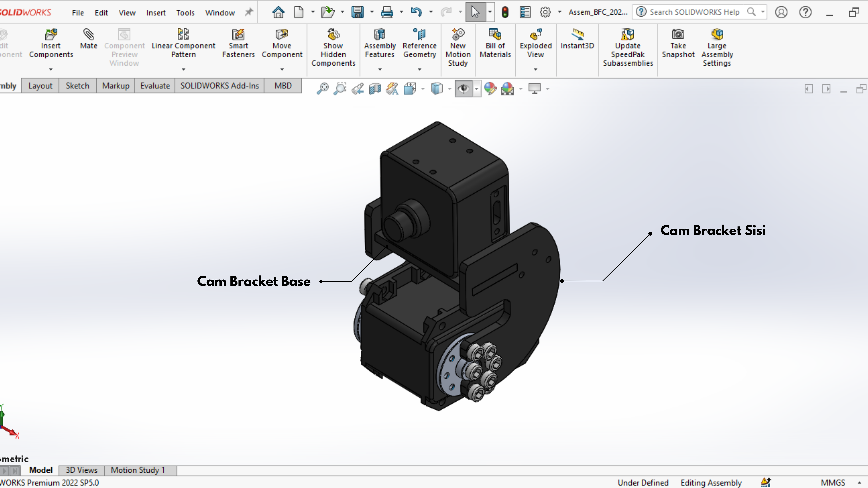Click the camera bracket 3D model
Viewport: 868px width, 488px height.
pyautogui.click(x=457, y=266)
